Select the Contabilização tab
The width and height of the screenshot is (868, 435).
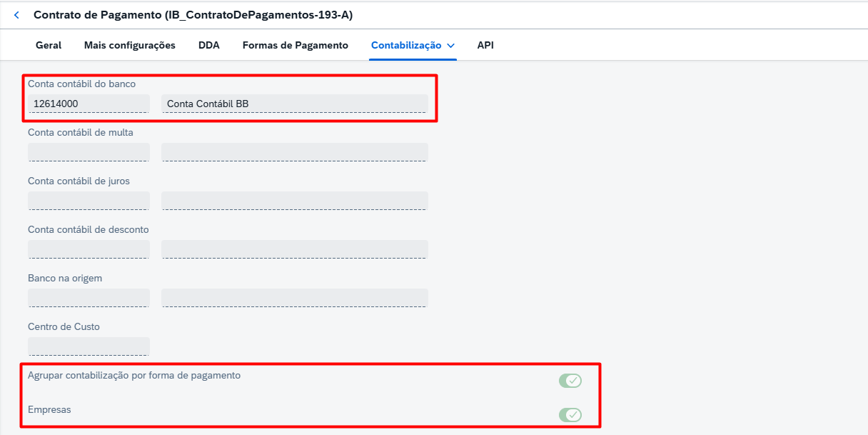click(x=406, y=45)
